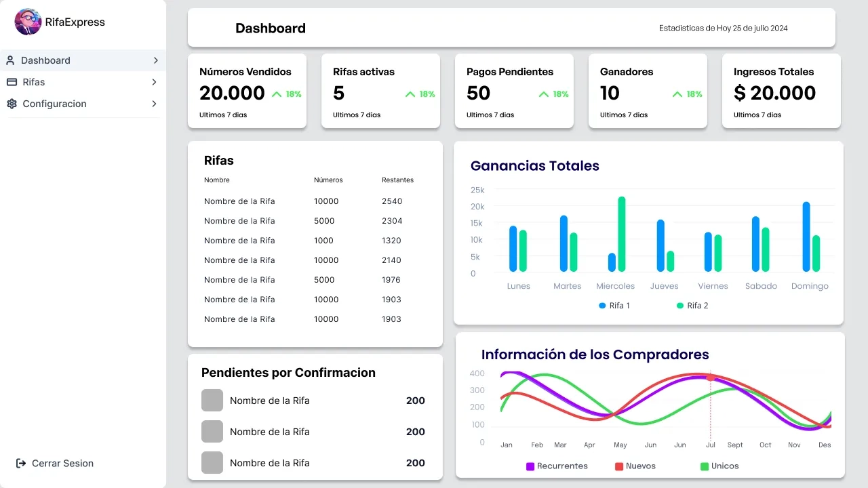The image size is (868, 488).
Task: Check the second pending confirmation checkbox
Action: coord(212,431)
